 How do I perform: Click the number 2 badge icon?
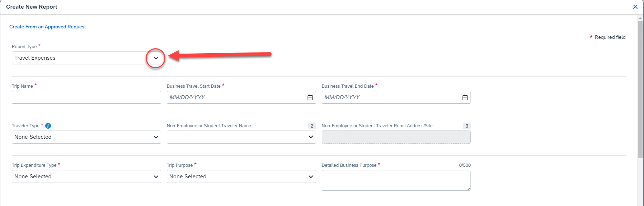[312, 126]
